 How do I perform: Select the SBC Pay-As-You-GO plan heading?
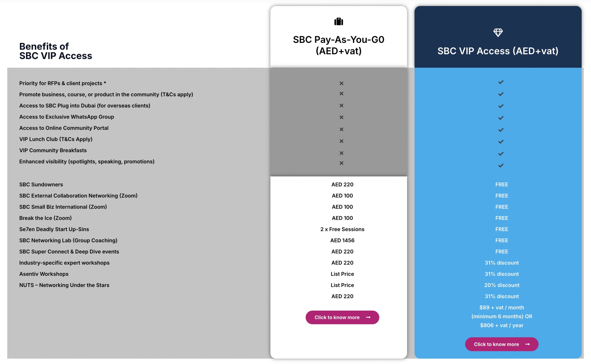click(338, 45)
